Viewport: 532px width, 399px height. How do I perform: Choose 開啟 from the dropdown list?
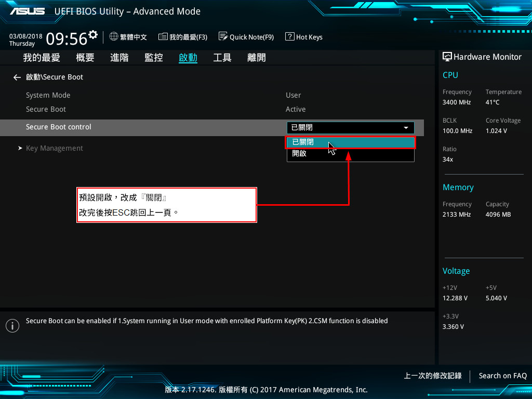coord(351,153)
